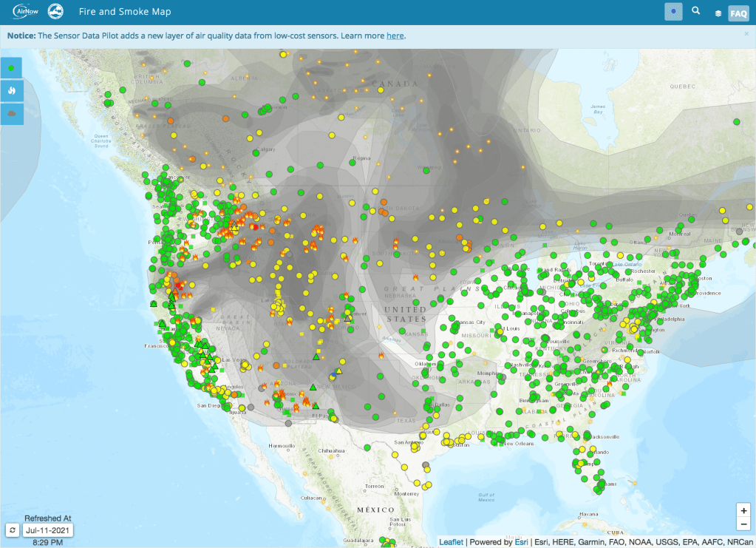This screenshot has height=548, width=756.
Task: Activate the blue dot locate-me button
Action: point(673,12)
